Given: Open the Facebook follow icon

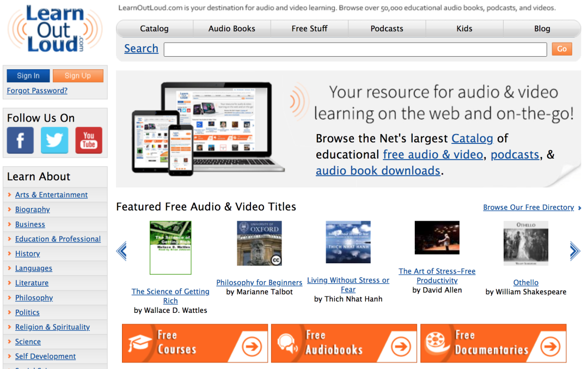Looking at the screenshot, I should (x=20, y=141).
